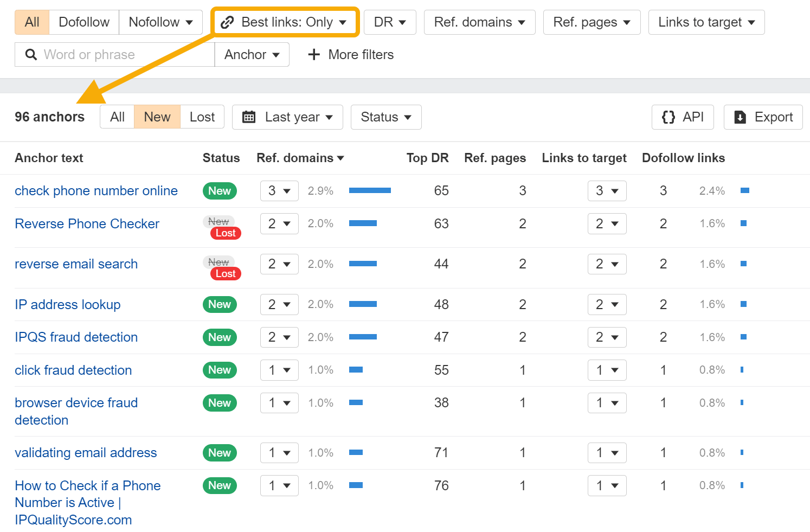Expand the Ref. domains stepper for IP address lookup
This screenshot has height=532, width=810.
279,304
